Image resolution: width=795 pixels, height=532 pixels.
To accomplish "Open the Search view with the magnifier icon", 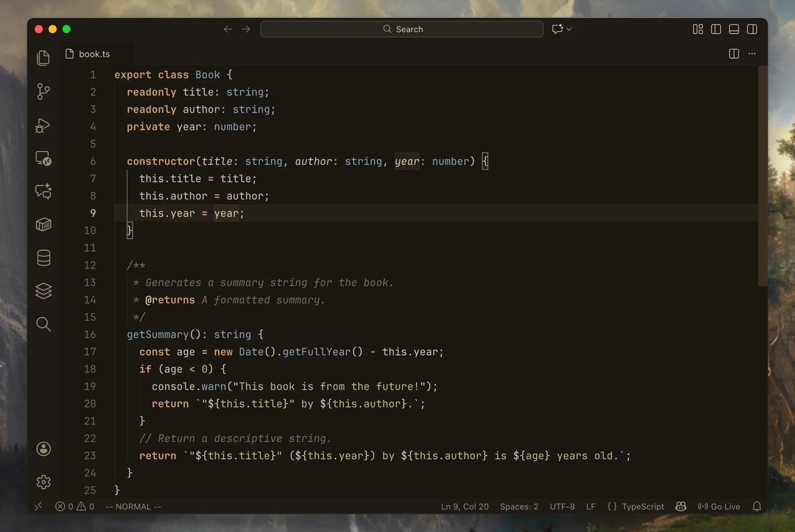I will (43, 324).
